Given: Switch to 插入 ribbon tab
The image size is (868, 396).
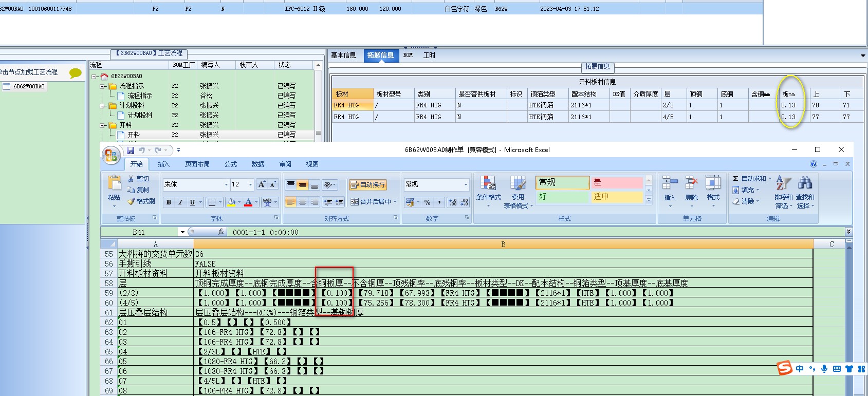Looking at the screenshot, I should [x=163, y=164].
